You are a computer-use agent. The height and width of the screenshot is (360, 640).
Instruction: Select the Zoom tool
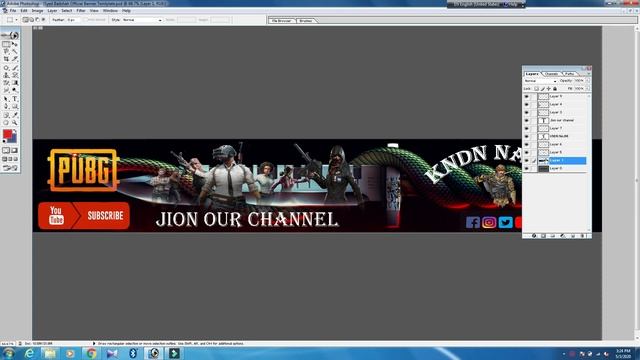15,122
